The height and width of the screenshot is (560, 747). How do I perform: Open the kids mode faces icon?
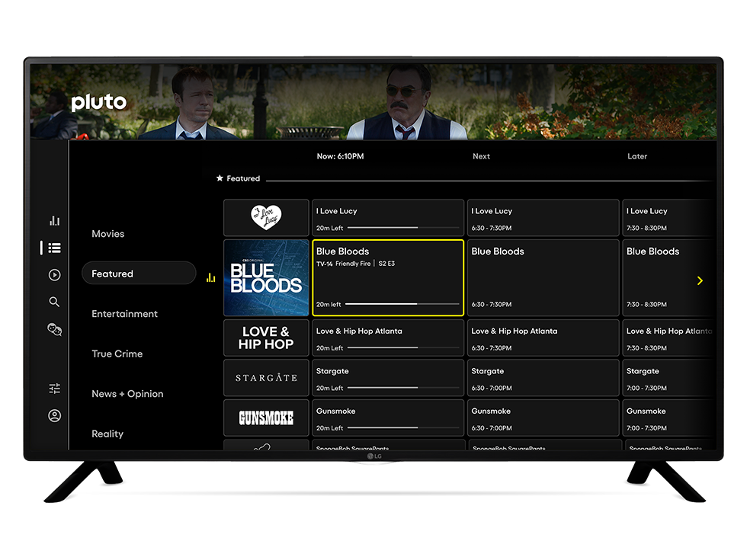[54, 330]
